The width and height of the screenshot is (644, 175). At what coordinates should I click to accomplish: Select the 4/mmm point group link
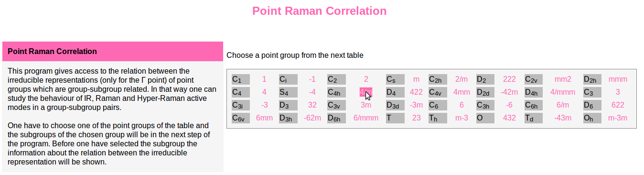563,92
